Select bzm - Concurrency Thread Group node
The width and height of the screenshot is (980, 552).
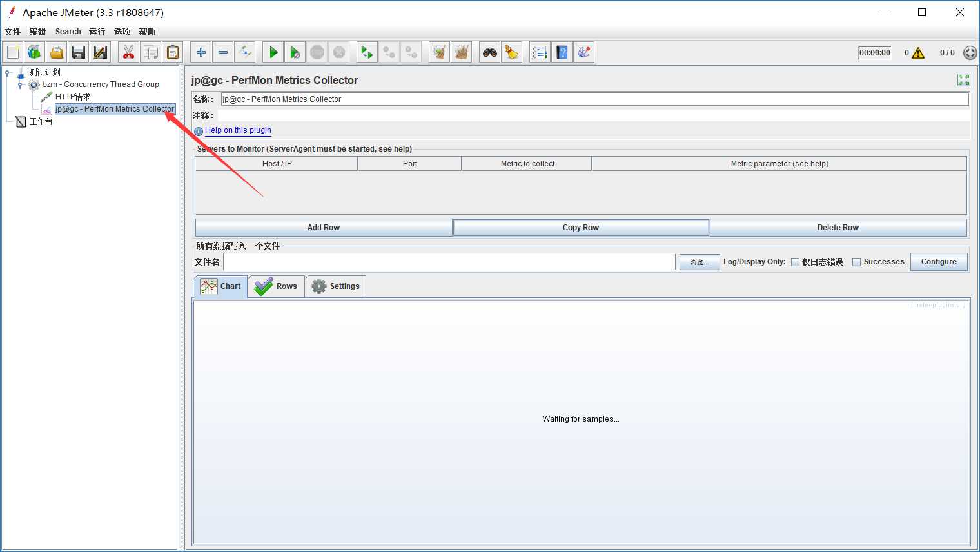(x=101, y=84)
